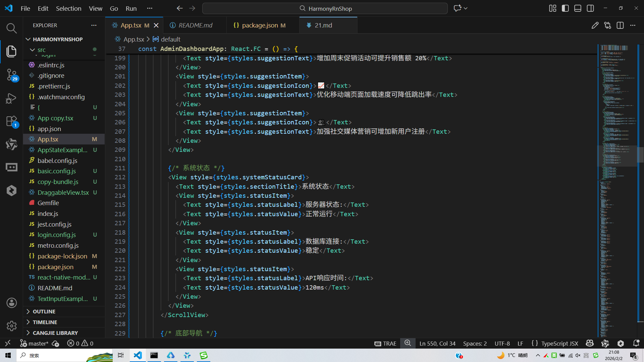Open Run and Debug view

(x=11, y=98)
